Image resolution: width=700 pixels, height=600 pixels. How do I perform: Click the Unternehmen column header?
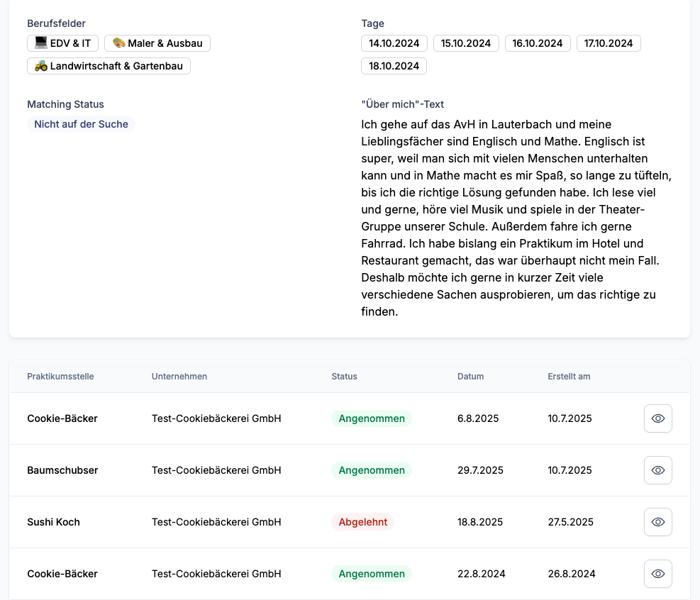point(179,377)
